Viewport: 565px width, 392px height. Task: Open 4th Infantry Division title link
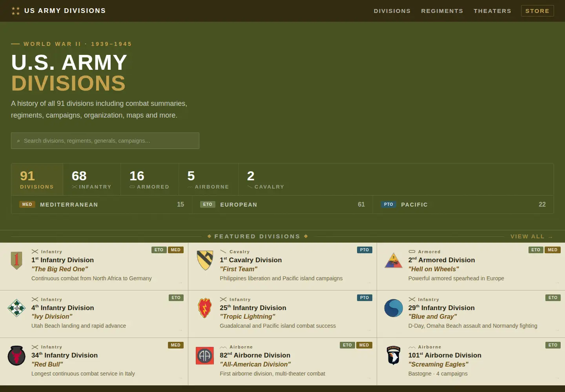(63, 308)
